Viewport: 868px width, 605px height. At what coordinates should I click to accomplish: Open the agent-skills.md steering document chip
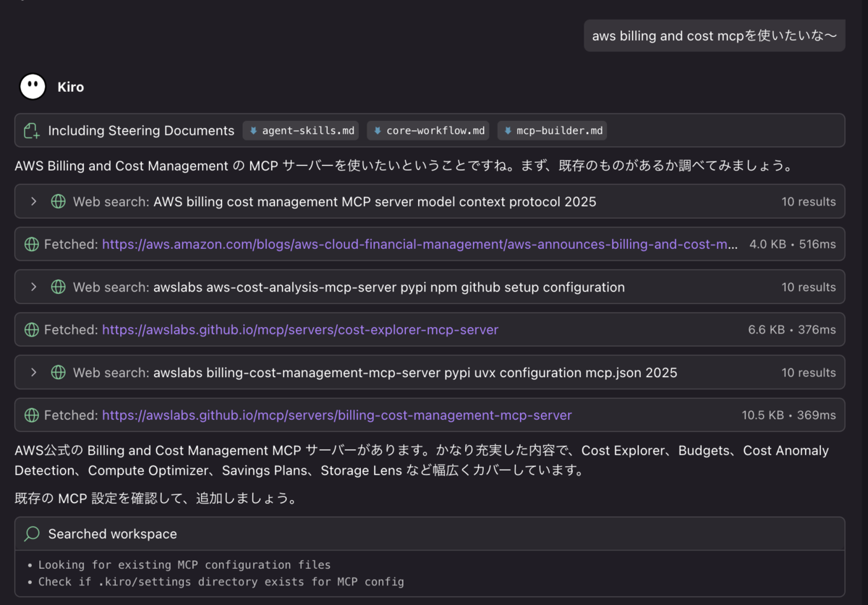coord(302,131)
